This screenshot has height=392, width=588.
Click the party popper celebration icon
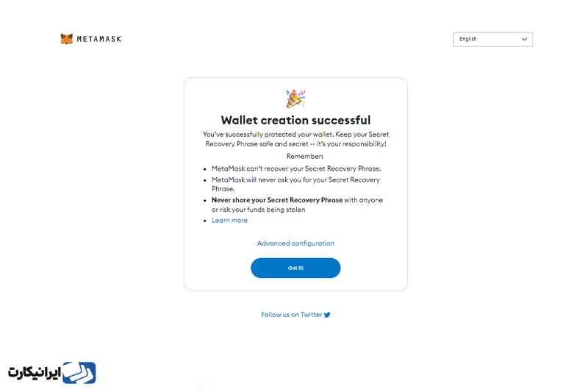tap(295, 99)
